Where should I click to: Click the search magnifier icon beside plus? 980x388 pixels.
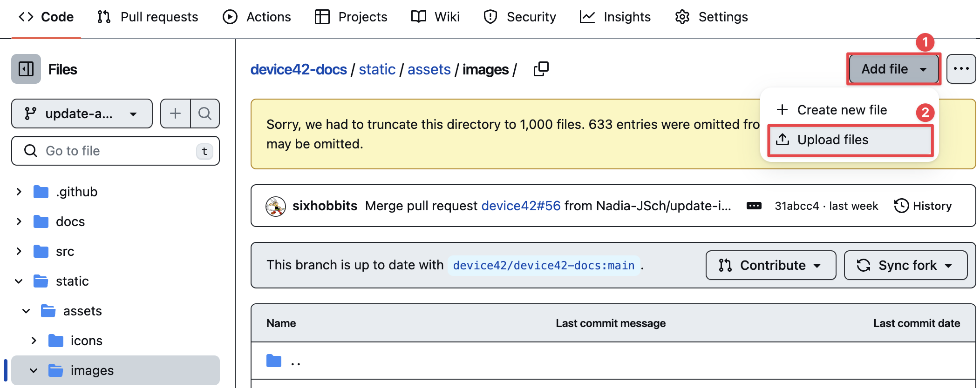click(205, 114)
